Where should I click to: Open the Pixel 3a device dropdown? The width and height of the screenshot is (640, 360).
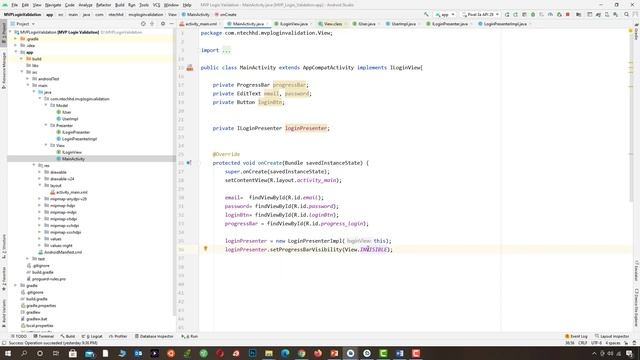pos(481,14)
